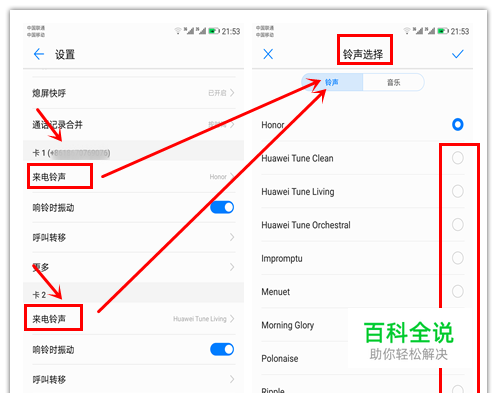
Task: Open 呼叫转移 chevron under card 2
Action: (x=232, y=379)
